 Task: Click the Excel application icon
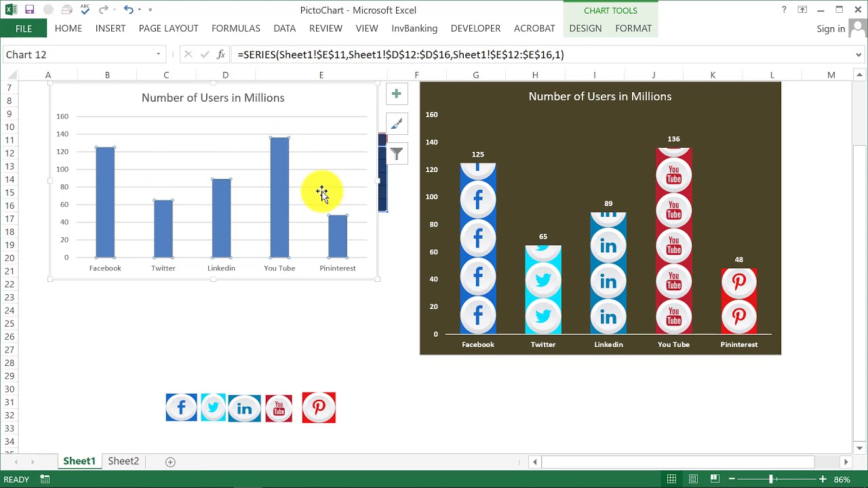11,9
